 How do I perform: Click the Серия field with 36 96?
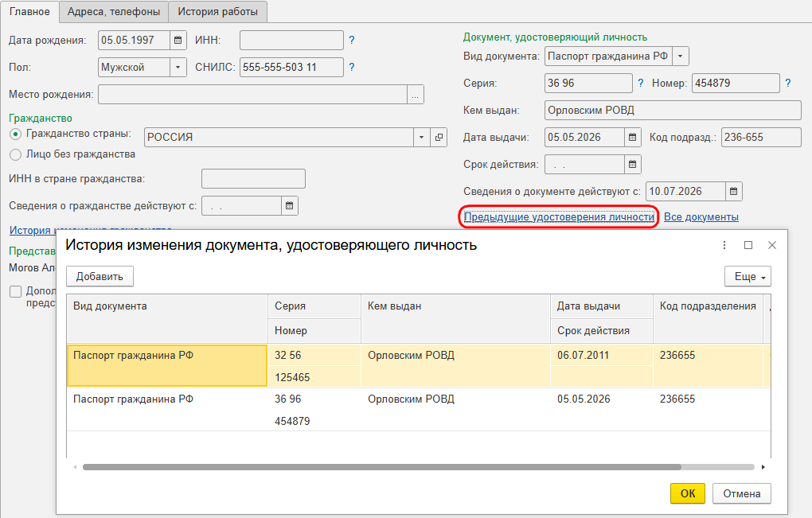coord(588,84)
